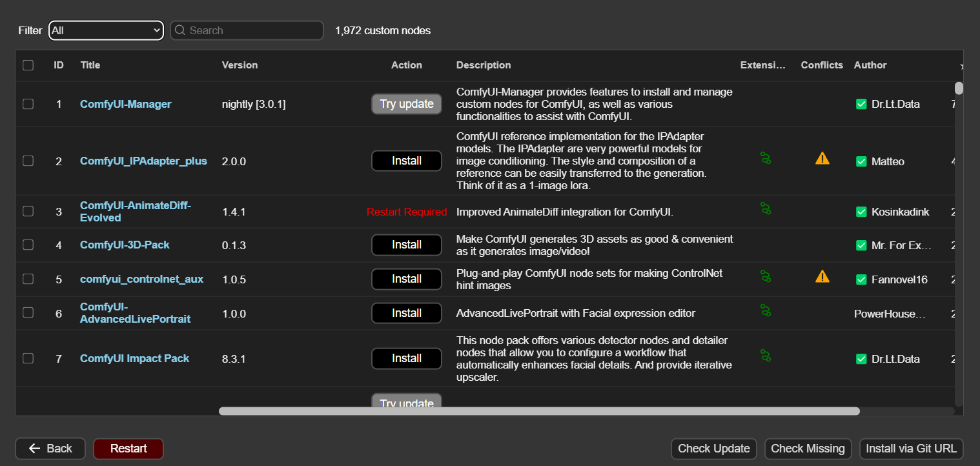Sort by the Action column header
980x466 pixels.
click(407, 65)
